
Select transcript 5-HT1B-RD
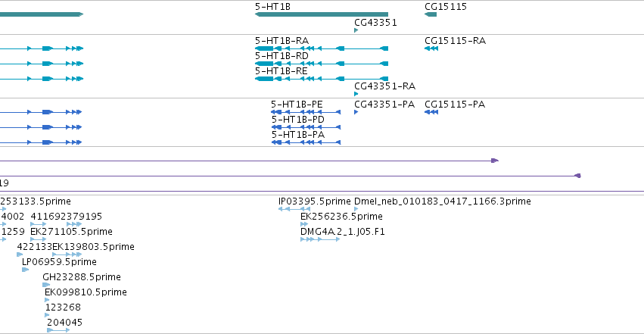[322, 64]
